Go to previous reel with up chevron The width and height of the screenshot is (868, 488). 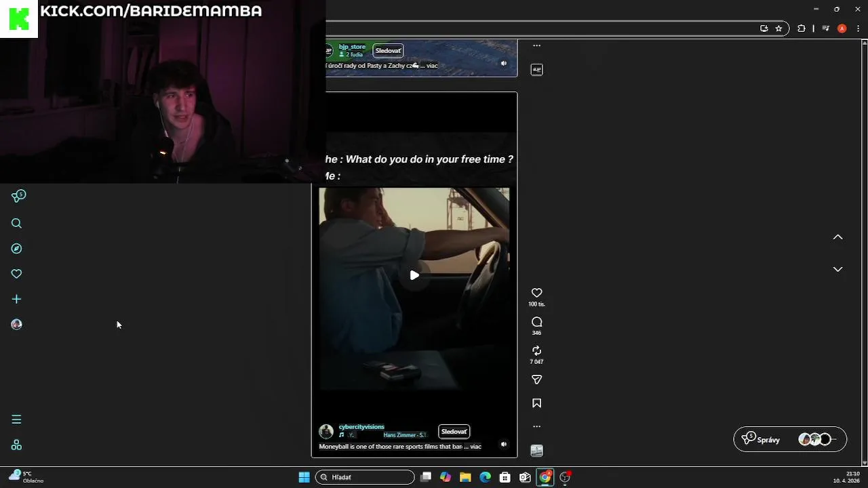pyautogui.click(x=838, y=237)
